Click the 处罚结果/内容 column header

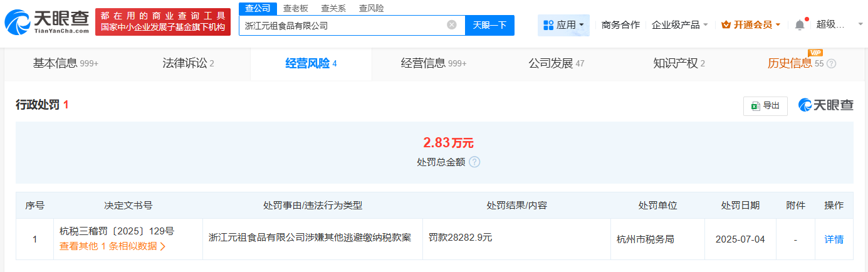[516, 206]
